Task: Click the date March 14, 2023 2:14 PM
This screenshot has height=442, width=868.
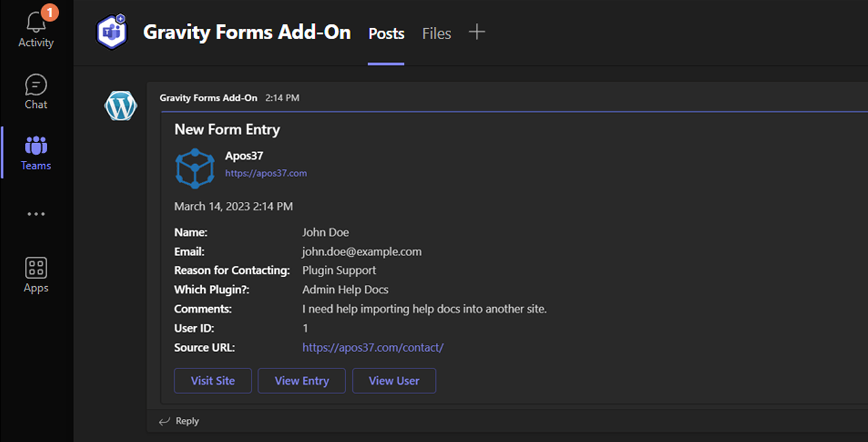Action: pyautogui.click(x=234, y=206)
